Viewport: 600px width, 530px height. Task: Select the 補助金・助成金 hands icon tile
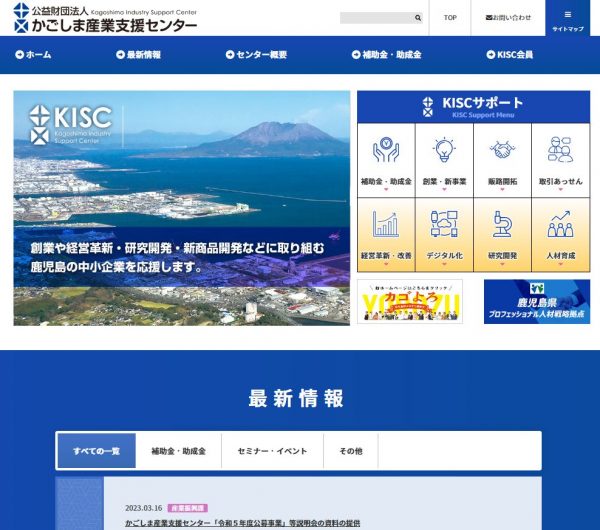tap(386, 160)
